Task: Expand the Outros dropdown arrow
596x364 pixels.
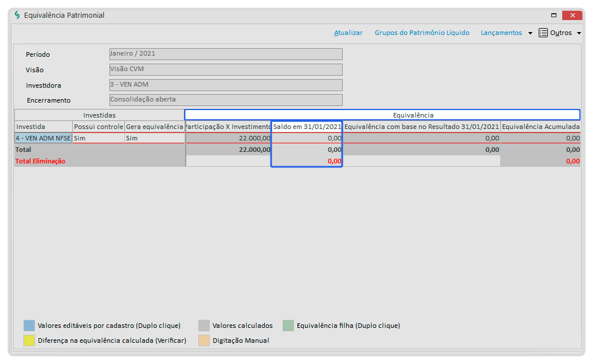Action: (x=579, y=33)
